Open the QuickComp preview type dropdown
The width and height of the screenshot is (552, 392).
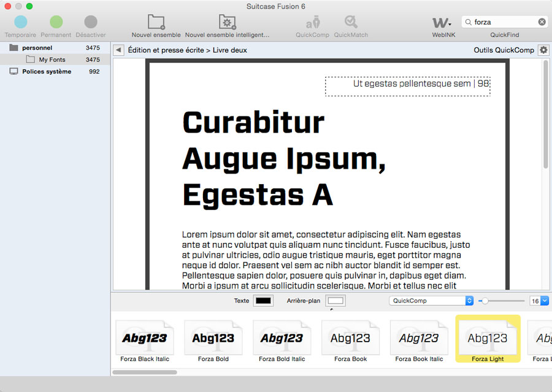(x=431, y=301)
